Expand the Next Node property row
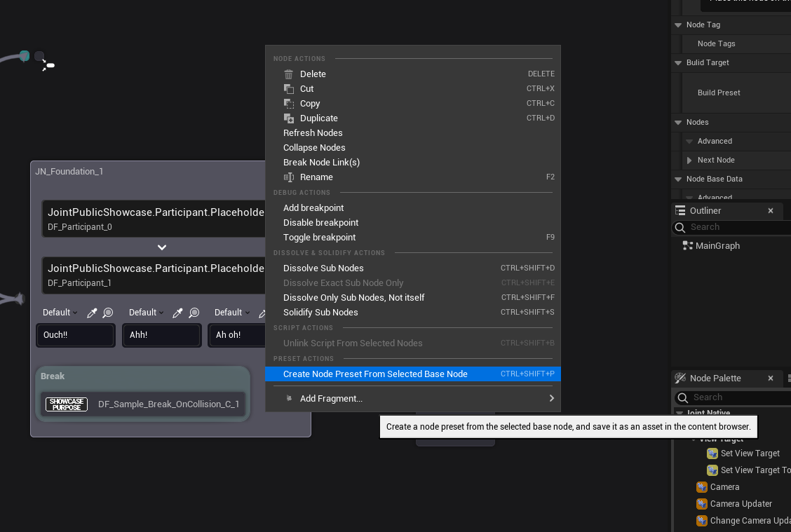This screenshot has width=791, height=532. (x=689, y=161)
